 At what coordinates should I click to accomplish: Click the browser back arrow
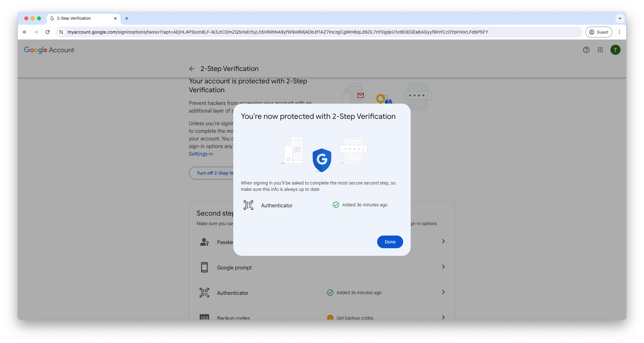click(25, 32)
